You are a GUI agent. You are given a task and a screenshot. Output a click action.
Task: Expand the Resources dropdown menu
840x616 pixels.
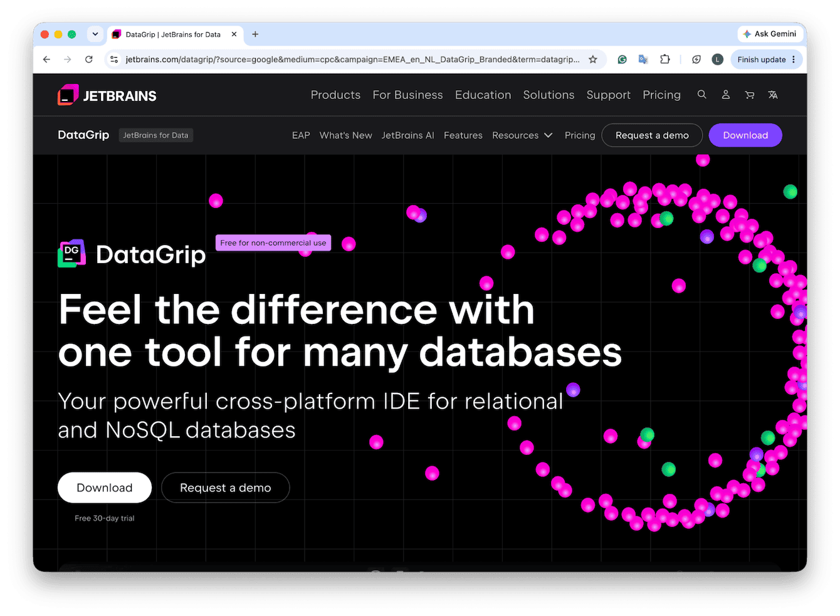pos(522,135)
